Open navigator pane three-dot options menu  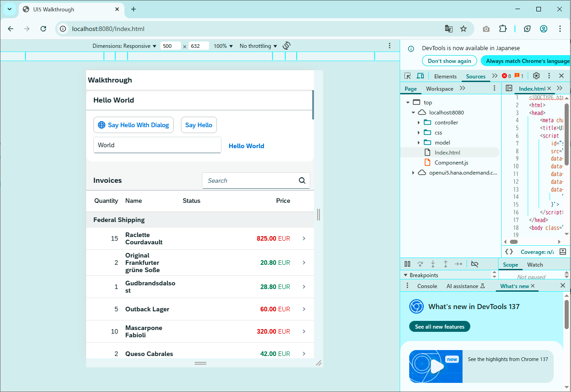[494, 88]
